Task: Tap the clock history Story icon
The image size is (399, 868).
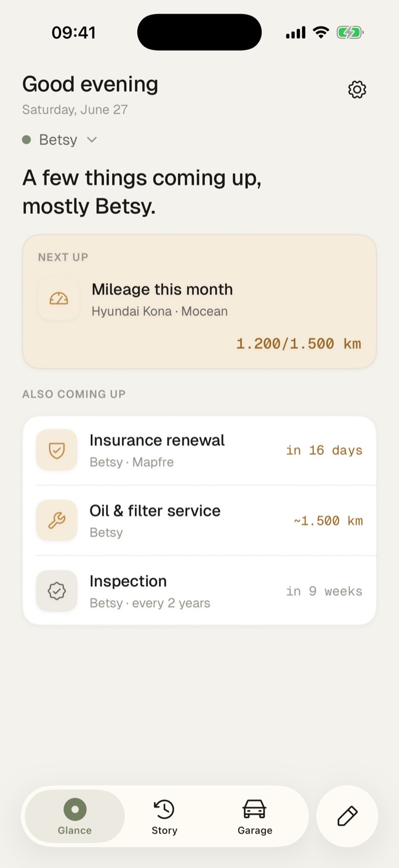Action: click(164, 809)
